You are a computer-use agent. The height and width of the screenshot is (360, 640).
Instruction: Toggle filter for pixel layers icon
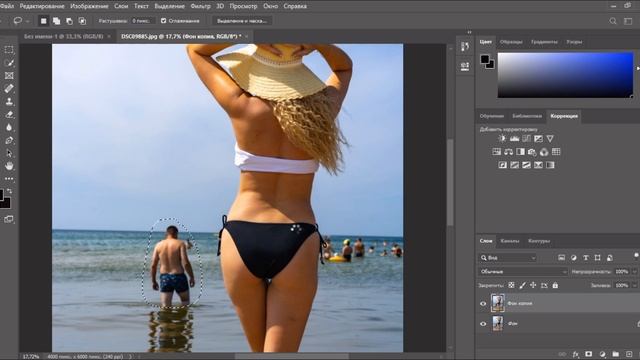[562, 258]
